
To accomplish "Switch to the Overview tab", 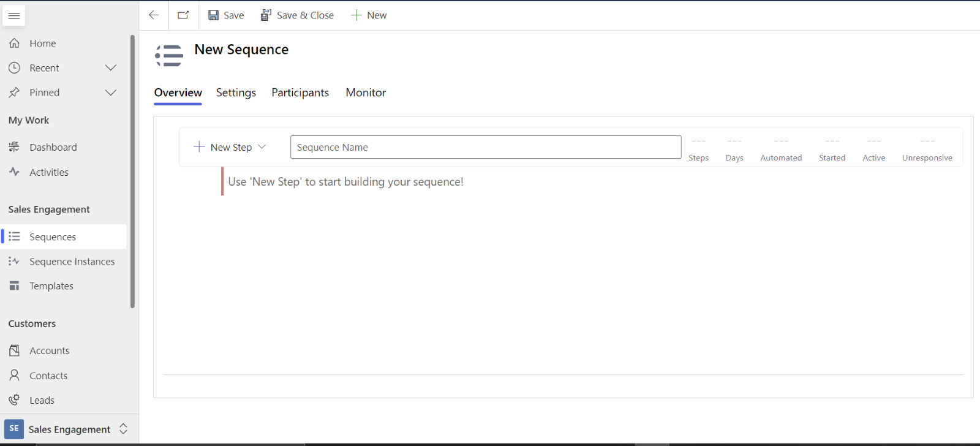I will (x=178, y=93).
